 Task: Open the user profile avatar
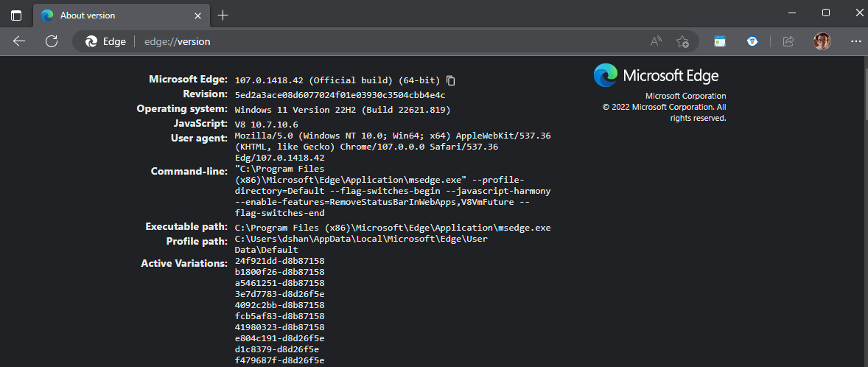822,41
